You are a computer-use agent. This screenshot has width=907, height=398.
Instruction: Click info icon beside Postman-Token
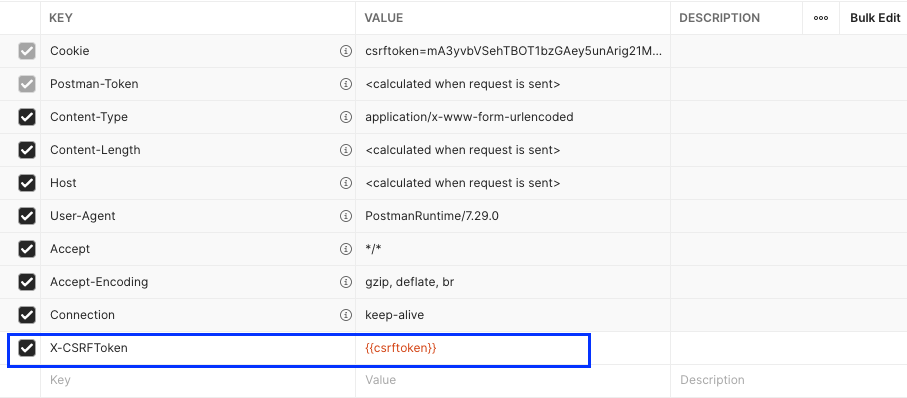[x=345, y=84]
